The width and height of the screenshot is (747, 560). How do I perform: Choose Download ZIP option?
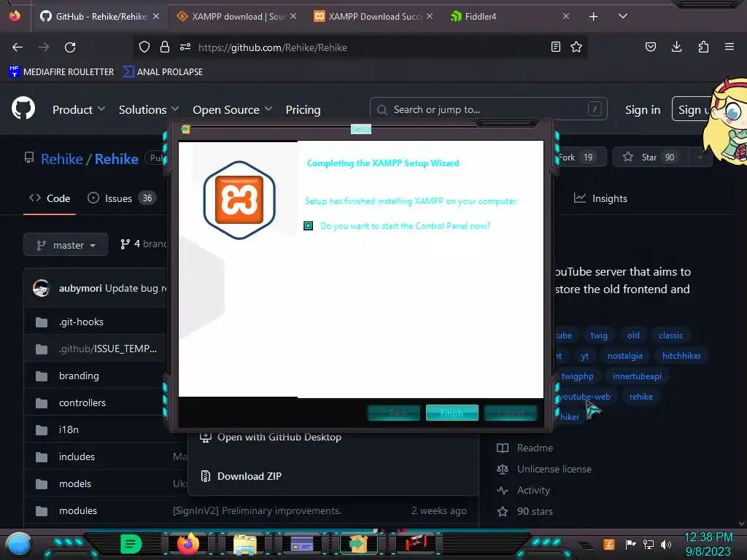pyautogui.click(x=249, y=476)
